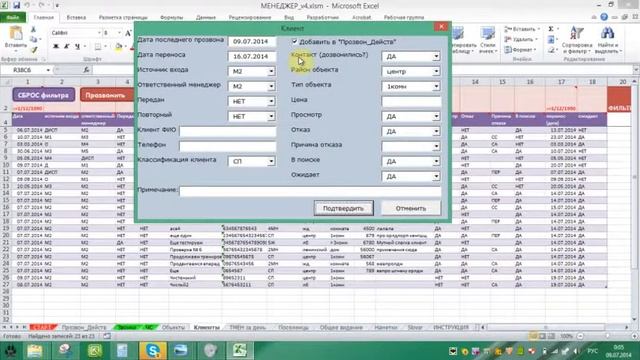Toggle Underline (Ч) formatting
The image size is (640, 360).
tap(77, 47)
